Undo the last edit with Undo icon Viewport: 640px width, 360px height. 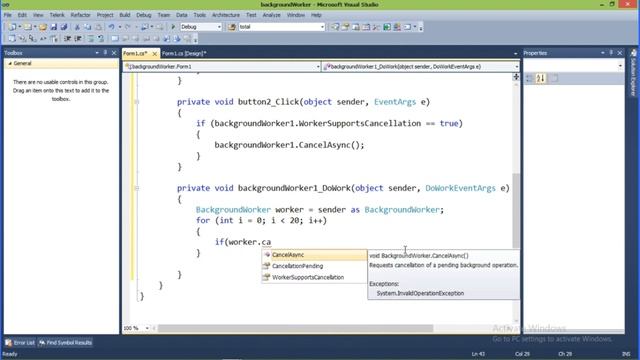(x=111, y=27)
